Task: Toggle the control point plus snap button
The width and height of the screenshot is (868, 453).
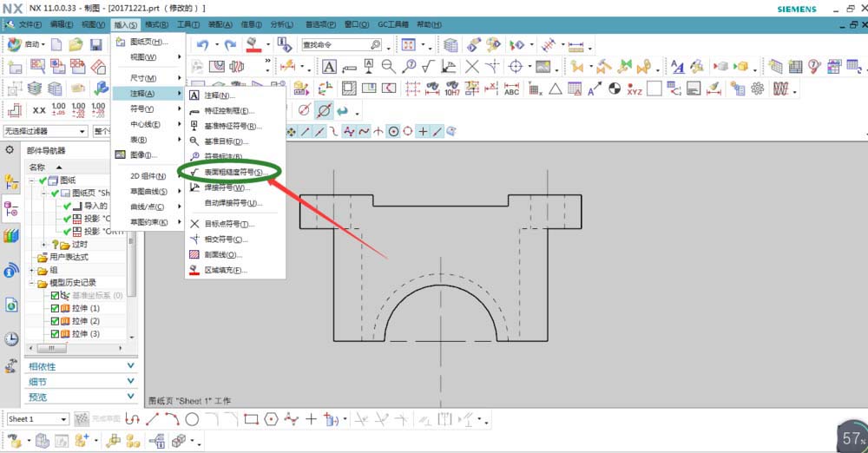Action: [x=423, y=131]
